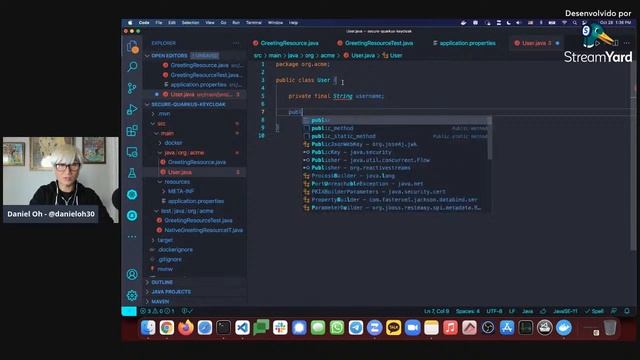
Task: Launch Google Chrome from the Dock
Action: click(x=167, y=328)
